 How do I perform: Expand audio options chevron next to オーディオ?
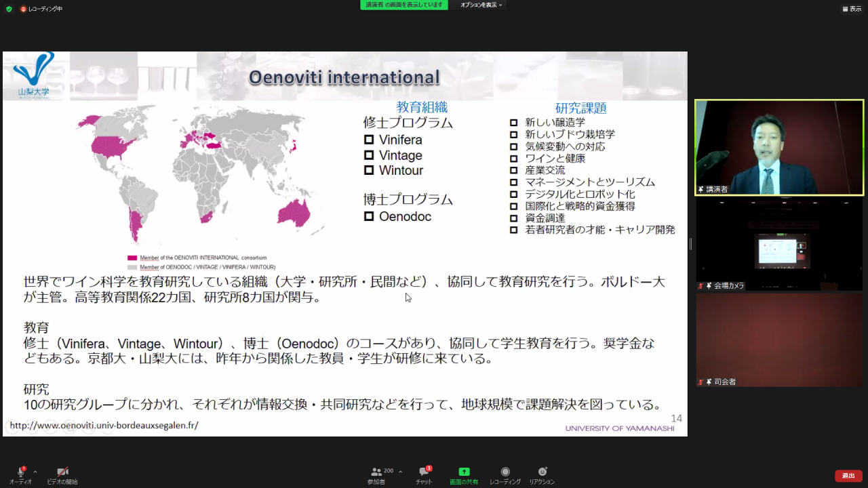click(x=35, y=472)
